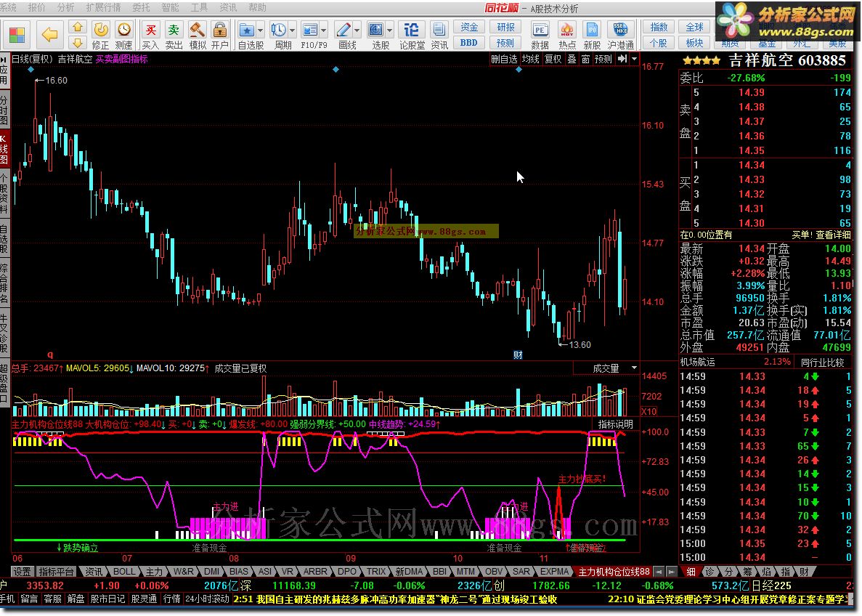This screenshot has height=616, width=862.
Task: Select the 细 detail tab in right panel
Action: (691, 572)
